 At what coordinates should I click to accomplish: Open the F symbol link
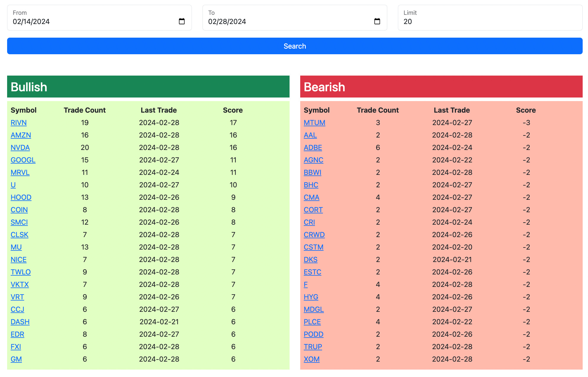point(306,285)
